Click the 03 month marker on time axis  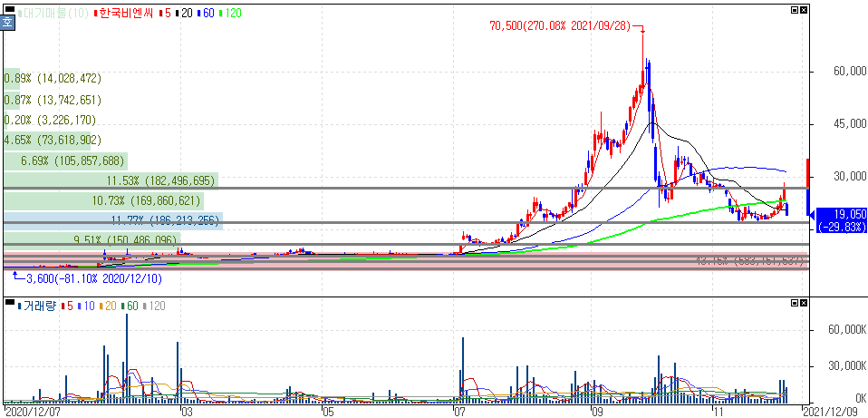pyautogui.click(x=186, y=411)
